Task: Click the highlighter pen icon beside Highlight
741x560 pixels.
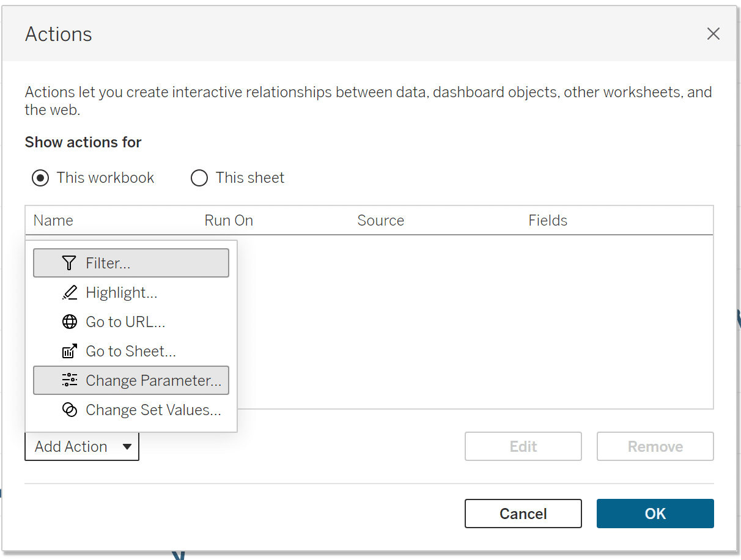Action: pos(70,292)
